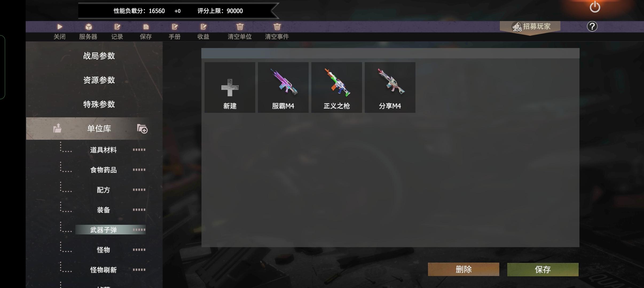Expand the 怪物 dots handle
The width and height of the screenshot is (644, 288).
(139, 250)
